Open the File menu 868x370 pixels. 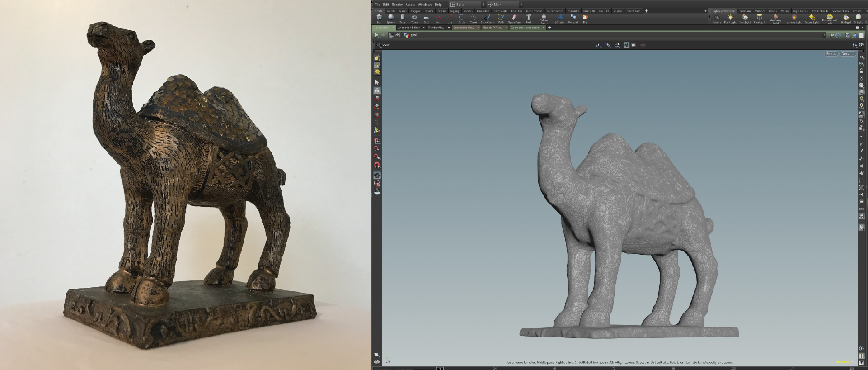point(377,5)
